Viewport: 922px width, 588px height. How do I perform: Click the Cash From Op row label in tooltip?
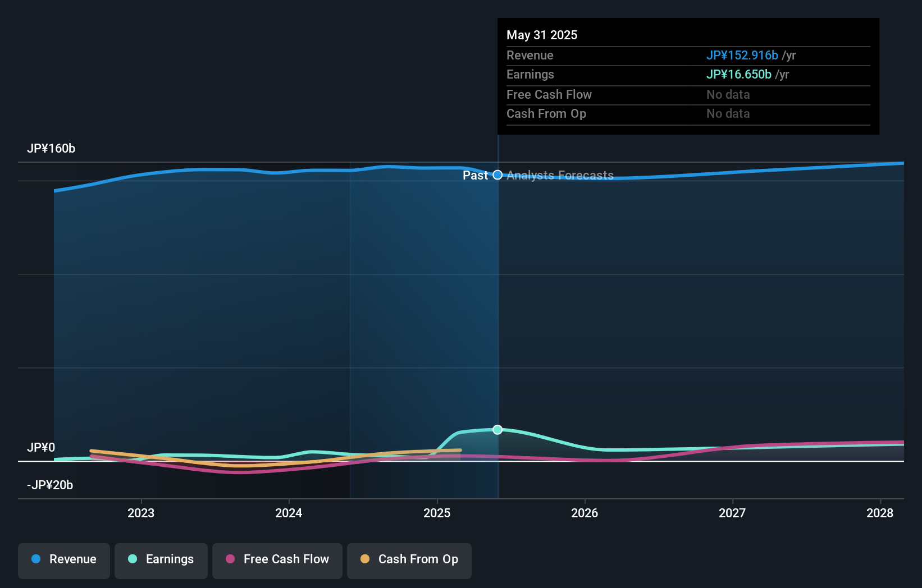[x=546, y=114]
